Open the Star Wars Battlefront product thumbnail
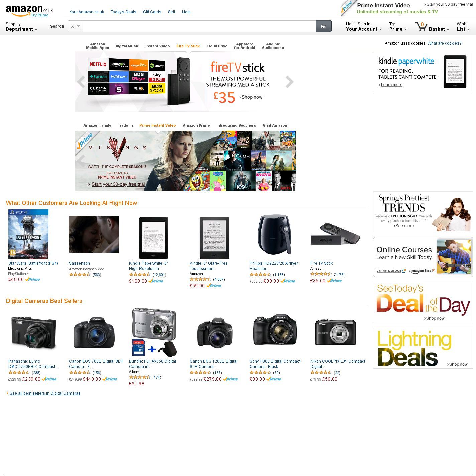Image resolution: width=476 pixels, height=476 pixels. [28, 234]
